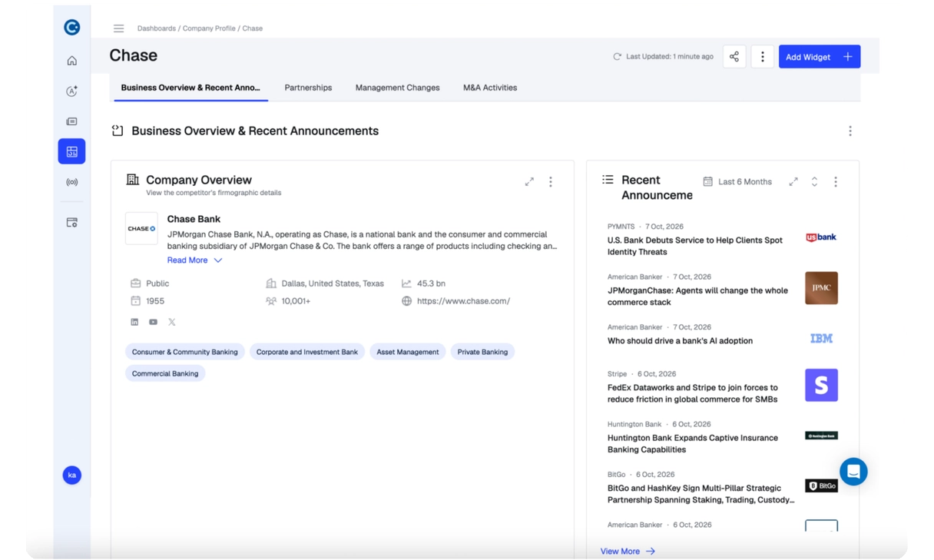
Task: Open the U.S. Bank Debuts Service article
Action: pos(695,246)
